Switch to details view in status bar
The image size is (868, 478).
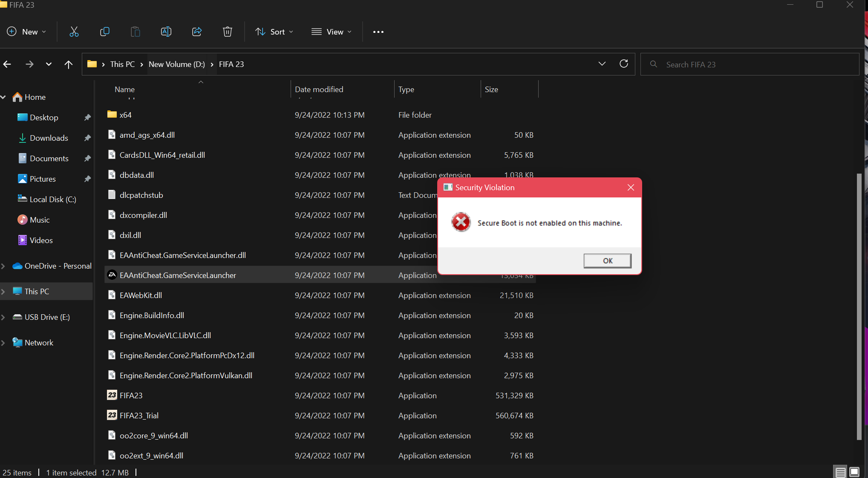pyautogui.click(x=840, y=472)
